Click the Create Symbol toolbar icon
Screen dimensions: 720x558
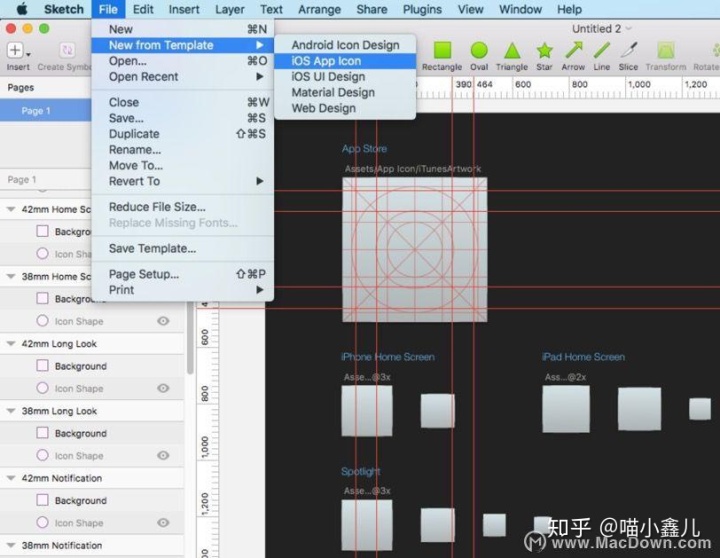pyautogui.click(x=68, y=50)
